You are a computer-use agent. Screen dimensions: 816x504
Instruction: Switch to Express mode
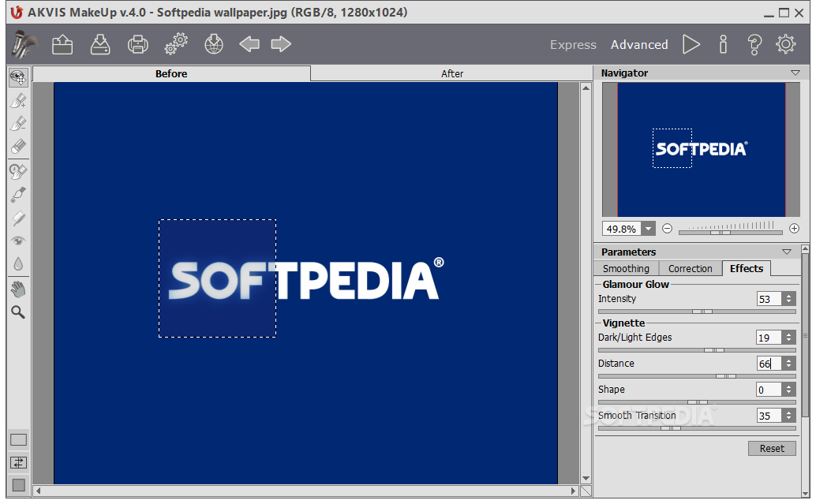[573, 45]
